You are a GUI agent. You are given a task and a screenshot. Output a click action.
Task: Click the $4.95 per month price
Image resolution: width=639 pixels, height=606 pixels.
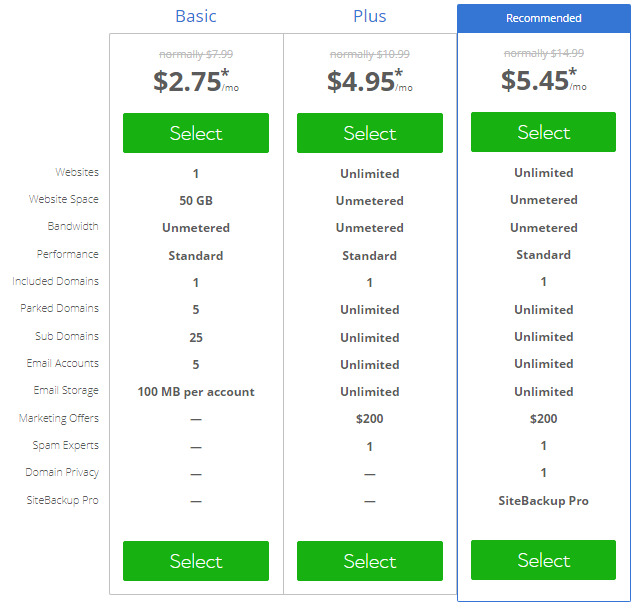[x=366, y=81]
